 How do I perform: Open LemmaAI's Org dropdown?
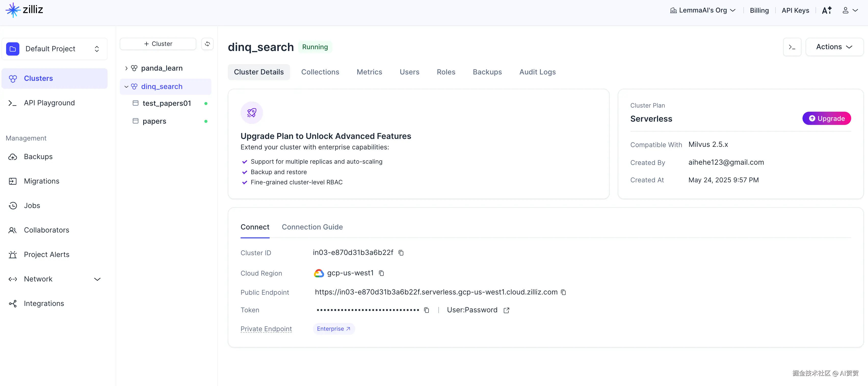703,10
